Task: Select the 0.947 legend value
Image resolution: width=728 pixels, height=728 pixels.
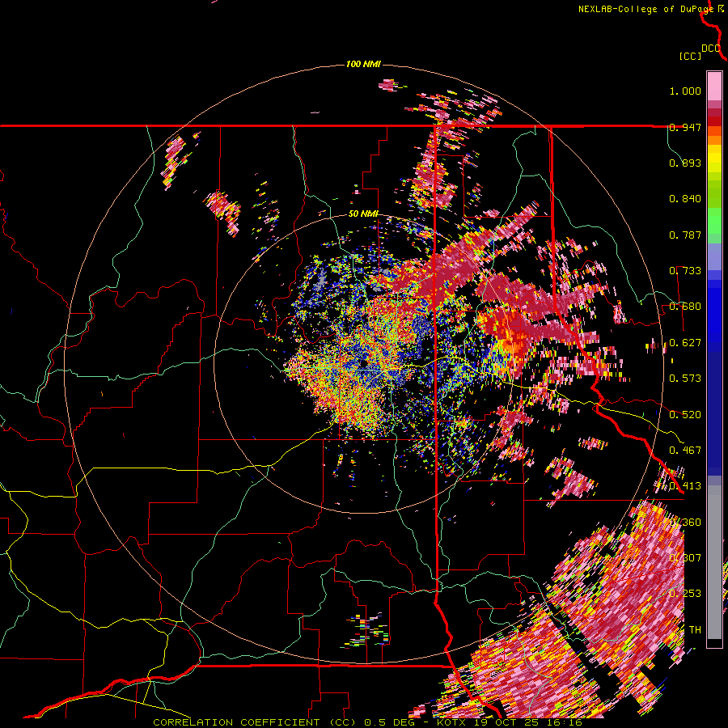Action: 685,127
